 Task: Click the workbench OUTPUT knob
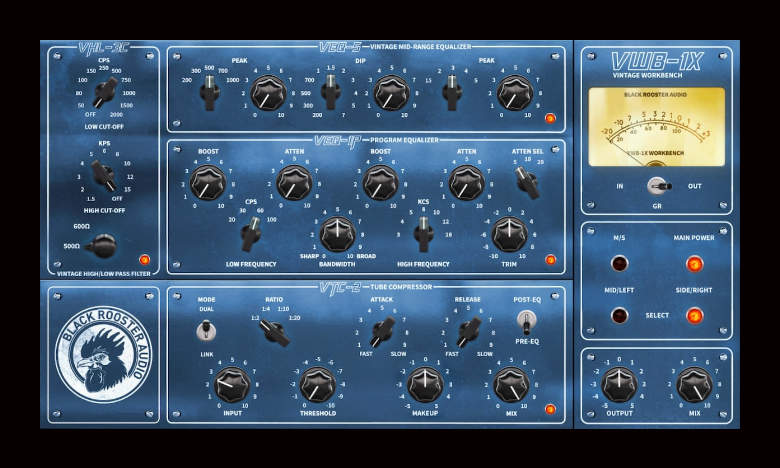(x=619, y=383)
